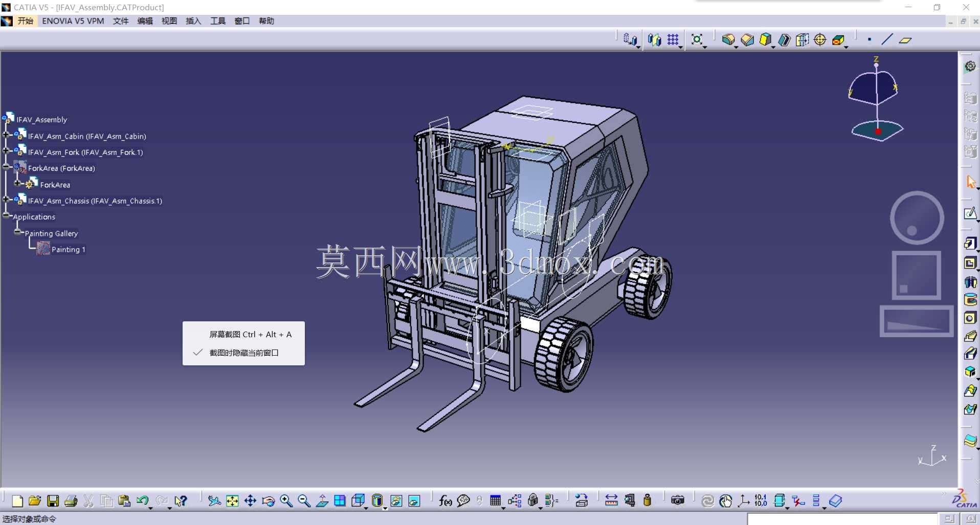Save the assembly with the floppy icon
980x525 pixels.
53,501
